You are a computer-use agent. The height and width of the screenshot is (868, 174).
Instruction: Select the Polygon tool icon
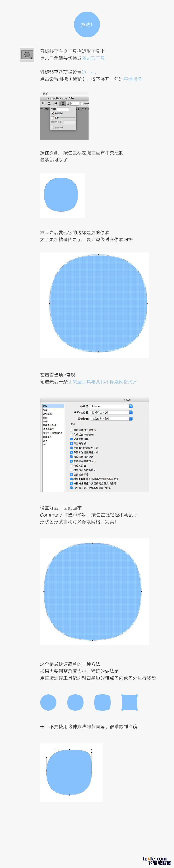[x=27, y=54]
